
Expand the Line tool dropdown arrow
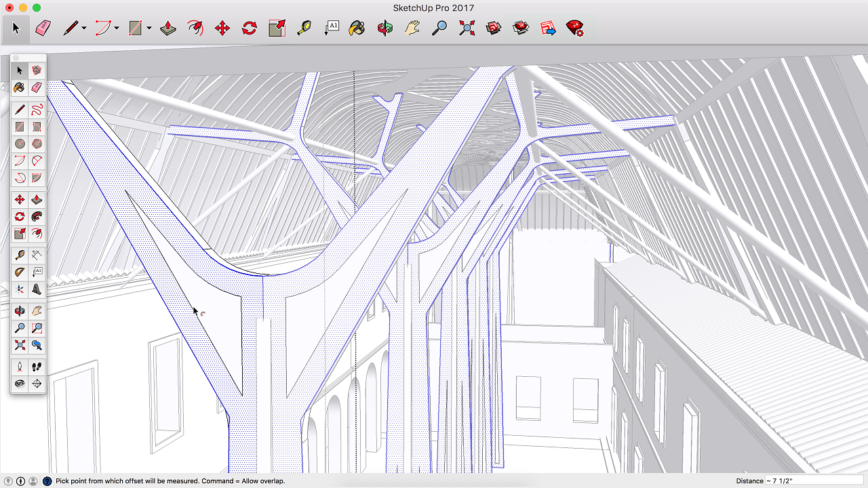click(x=84, y=28)
